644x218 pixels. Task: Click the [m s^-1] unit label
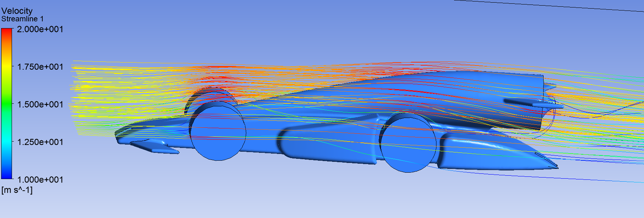point(17,190)
